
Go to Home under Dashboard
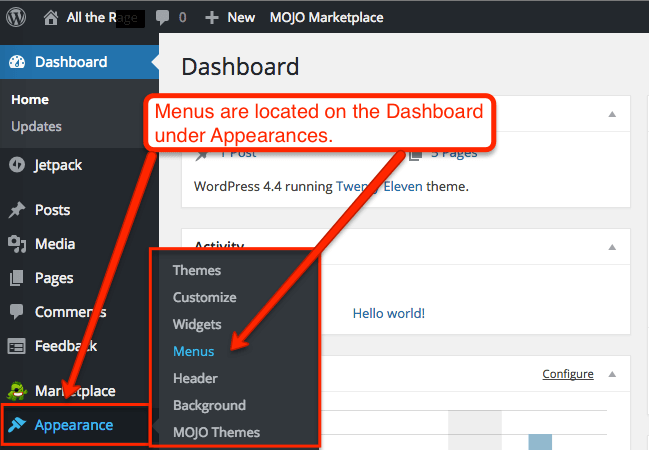(x=30, y=99)
